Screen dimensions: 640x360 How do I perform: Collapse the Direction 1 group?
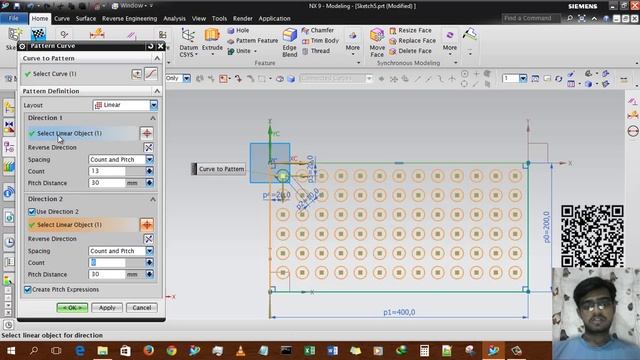[153, 118]
